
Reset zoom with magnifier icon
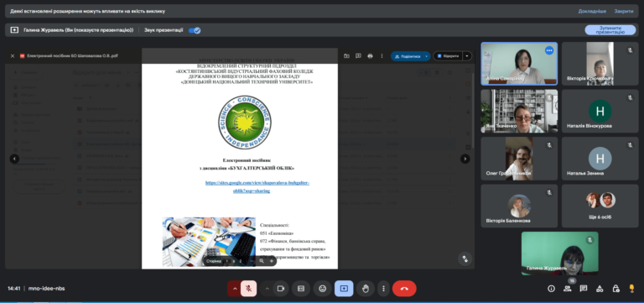click(x=262, y=261)
